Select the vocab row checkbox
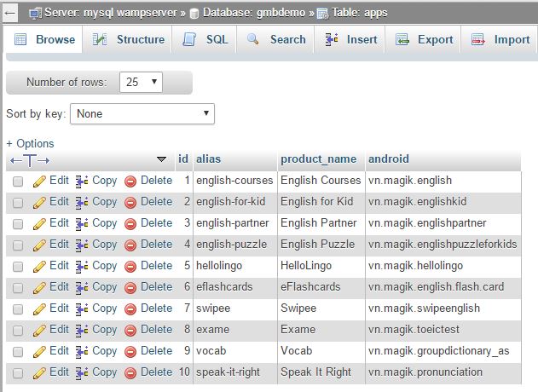Image resolution: width=538 pixels, height=392 pixels. (18, 352)
